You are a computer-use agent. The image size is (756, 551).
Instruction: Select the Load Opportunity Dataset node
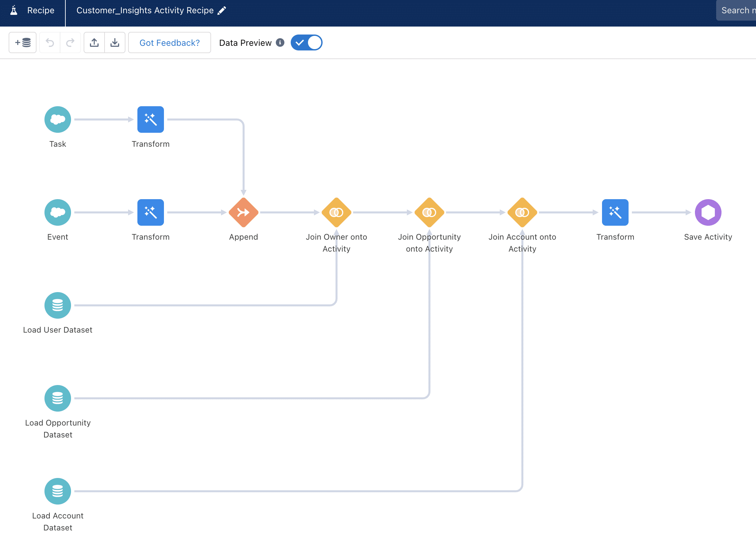[58, 398]
